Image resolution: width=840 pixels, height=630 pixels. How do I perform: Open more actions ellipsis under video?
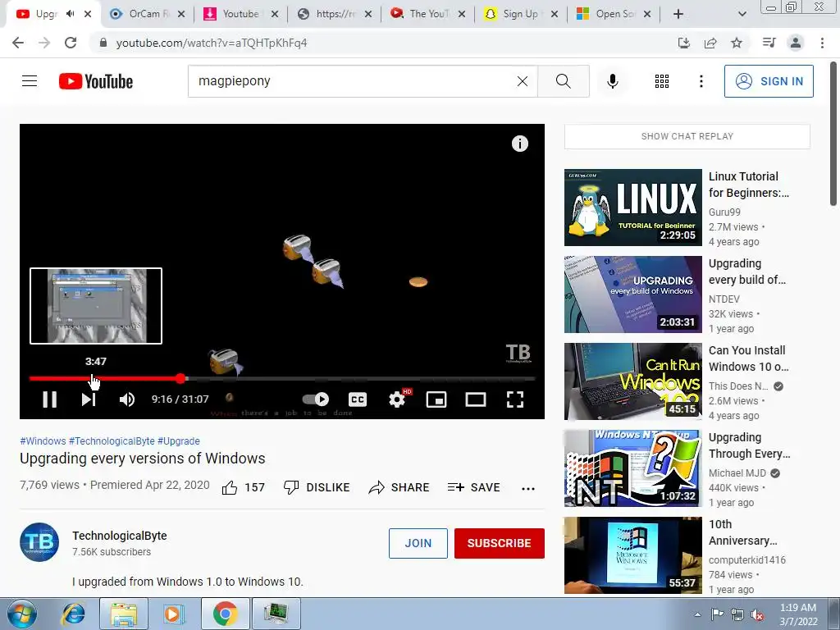[x=528, y=488]
